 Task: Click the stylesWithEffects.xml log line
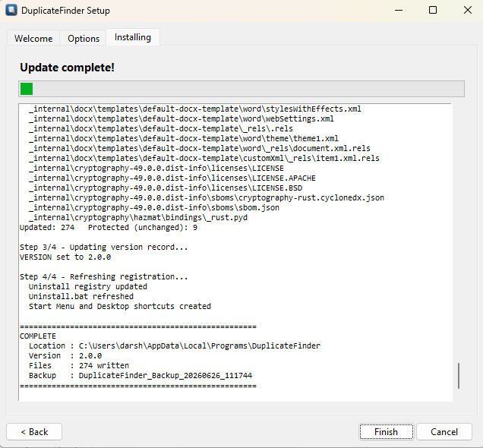tap(194, 109)
